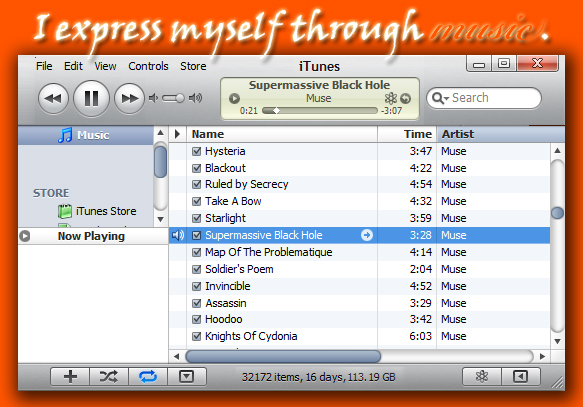This screenshot has height=407, width=583.
Task: Open the File menu
Action: pyautogui.click(x=44, y=66)
